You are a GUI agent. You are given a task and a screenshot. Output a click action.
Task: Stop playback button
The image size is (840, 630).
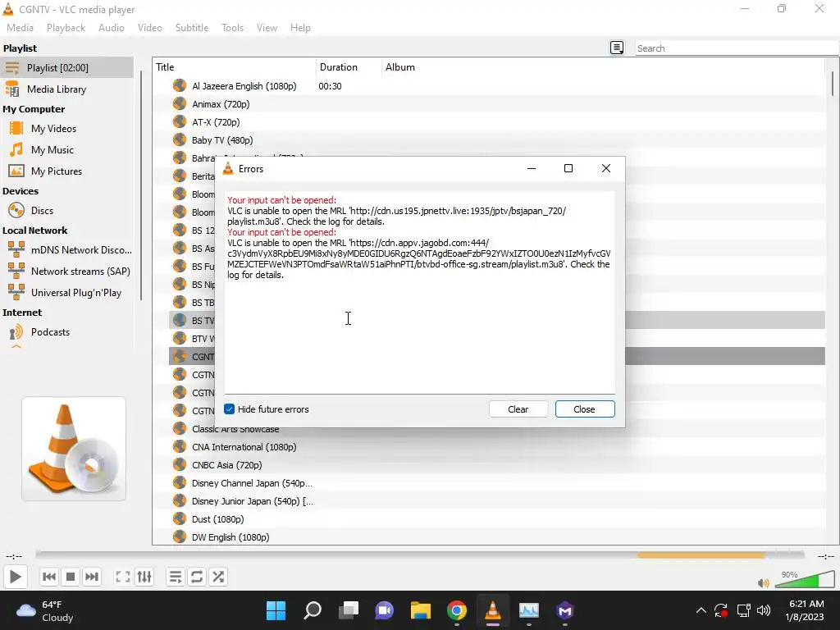71,577
